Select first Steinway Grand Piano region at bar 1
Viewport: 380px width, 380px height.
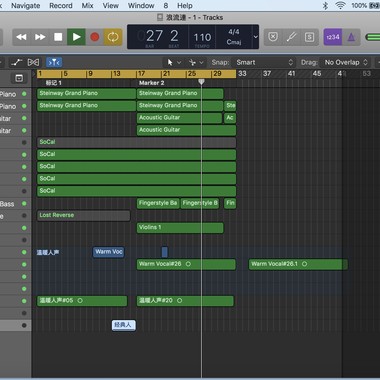point(86,93)
